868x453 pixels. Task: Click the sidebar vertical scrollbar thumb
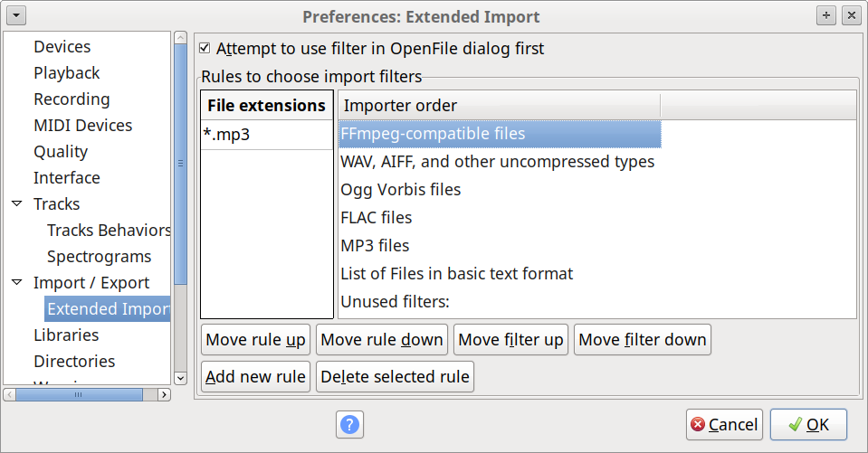pyautogui.click(x=180, y=164)
